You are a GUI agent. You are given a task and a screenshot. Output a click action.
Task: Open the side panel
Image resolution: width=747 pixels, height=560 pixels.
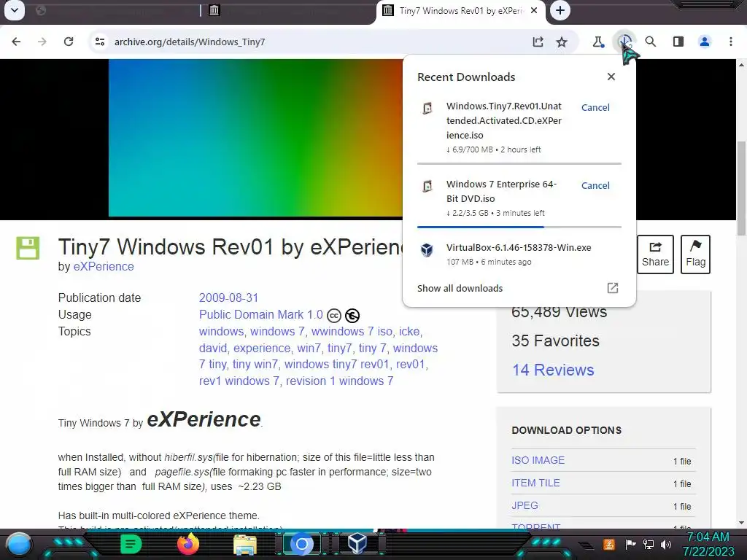(x=678, y=42)
